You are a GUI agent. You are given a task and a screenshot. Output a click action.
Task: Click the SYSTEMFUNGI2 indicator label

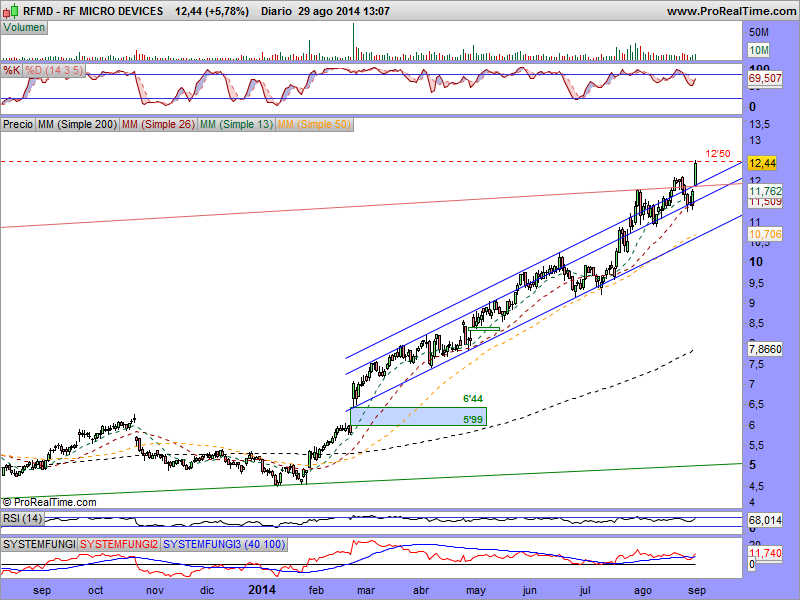119,544
